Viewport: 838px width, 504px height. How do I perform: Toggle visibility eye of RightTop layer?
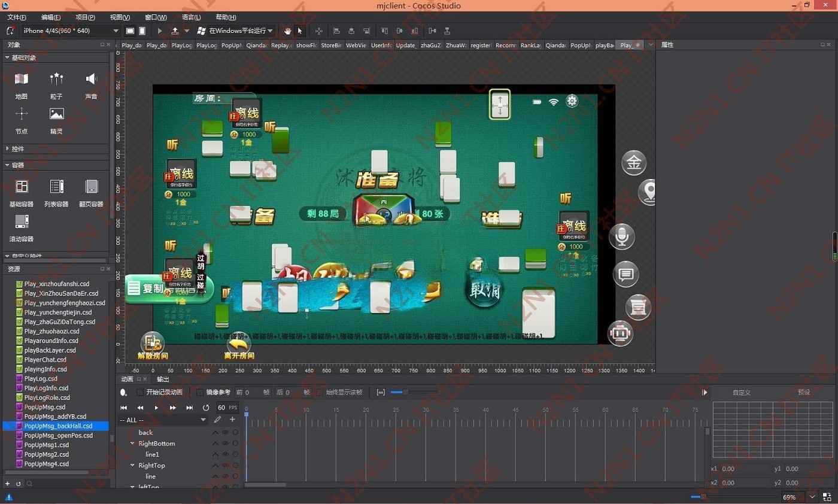(226, 465)
